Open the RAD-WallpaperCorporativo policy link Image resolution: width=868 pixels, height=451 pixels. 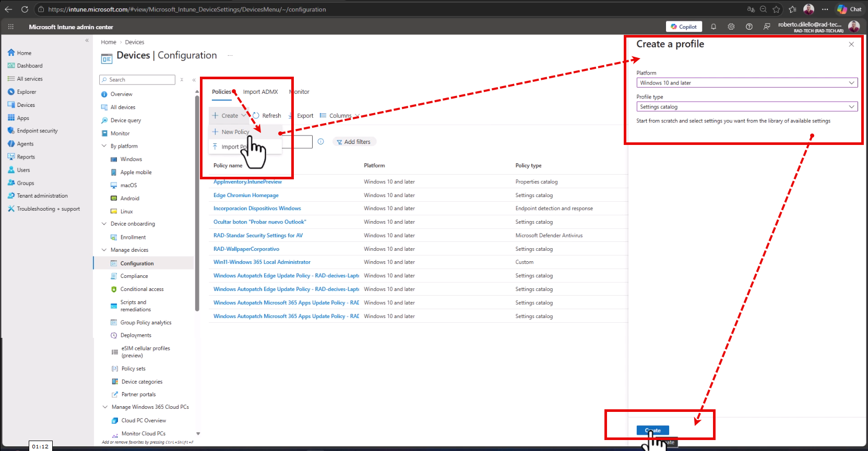click(x=246, y=249)
